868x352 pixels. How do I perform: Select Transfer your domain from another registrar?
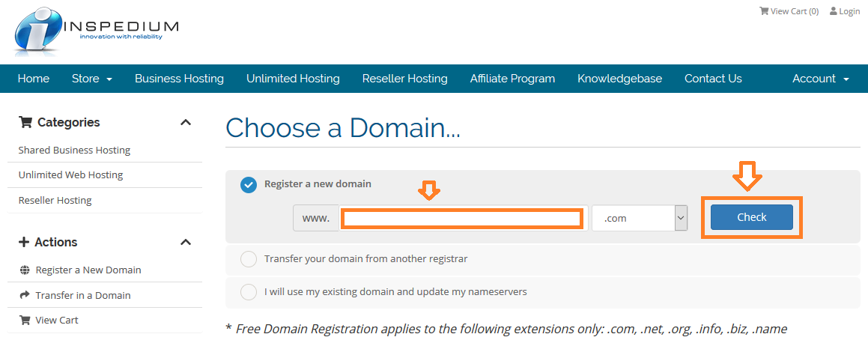click(249, 259)
